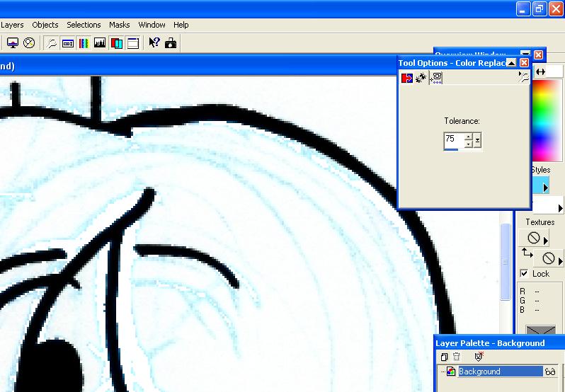Click the Context Help arrow-question icon
The width and height of the screenshot is (565, 392).
coord(154,43)
